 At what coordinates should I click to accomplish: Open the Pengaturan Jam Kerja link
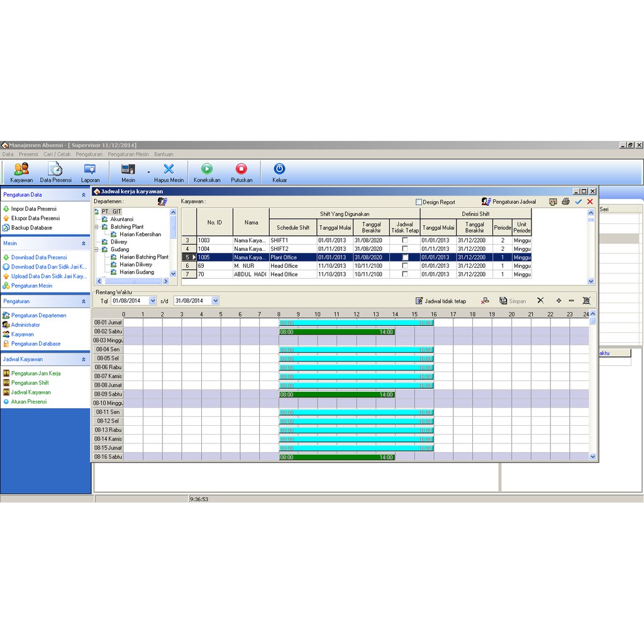click(x=36, y=374)
